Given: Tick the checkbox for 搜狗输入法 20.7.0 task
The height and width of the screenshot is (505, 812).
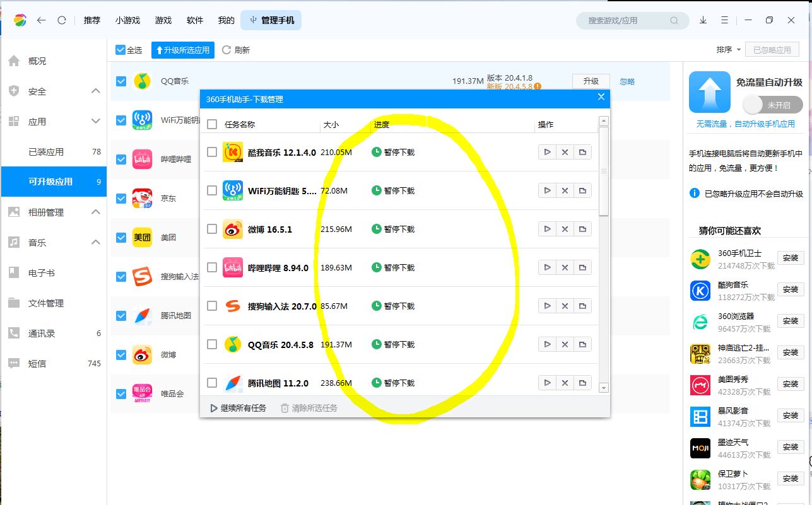Looking at the screenshot, I should 212,306.
